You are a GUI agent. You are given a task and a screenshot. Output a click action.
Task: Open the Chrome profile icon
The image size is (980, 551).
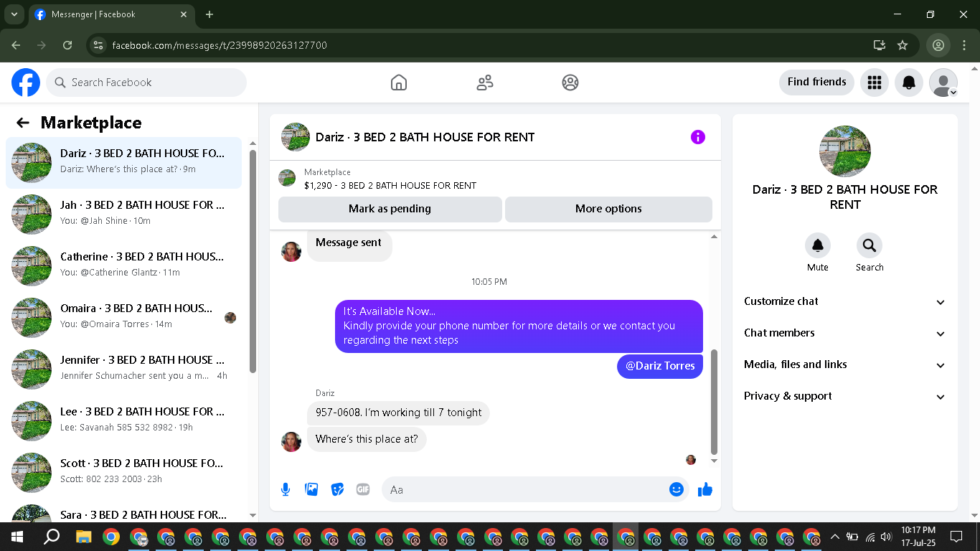point(938,45)
